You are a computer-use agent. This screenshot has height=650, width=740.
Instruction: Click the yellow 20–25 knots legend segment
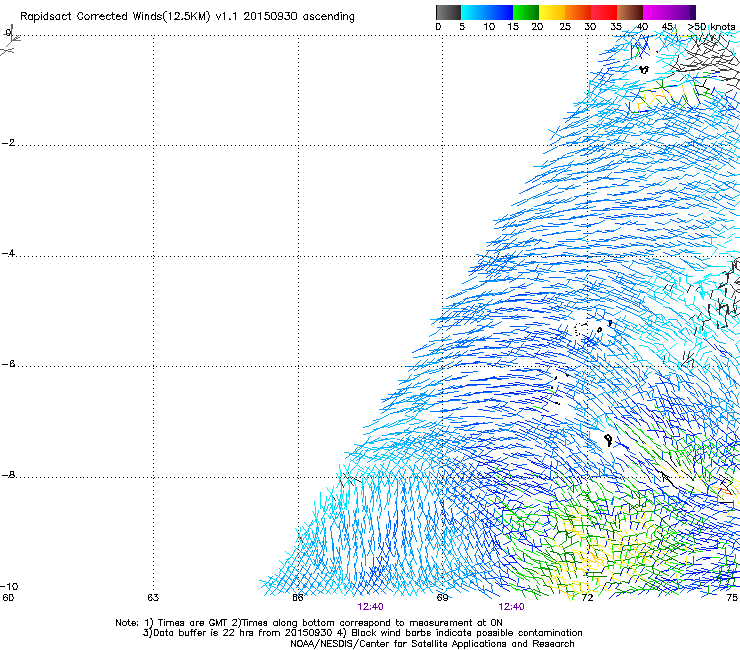(x=552, y=12)
